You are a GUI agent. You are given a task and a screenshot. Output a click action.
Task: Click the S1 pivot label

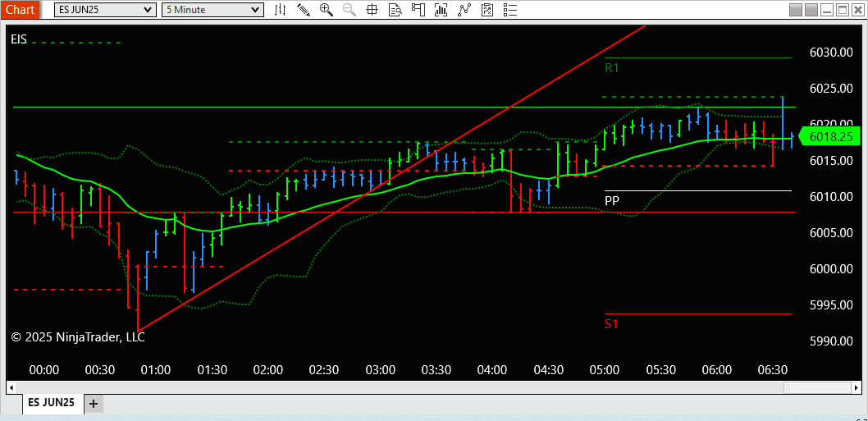point(611,324)
